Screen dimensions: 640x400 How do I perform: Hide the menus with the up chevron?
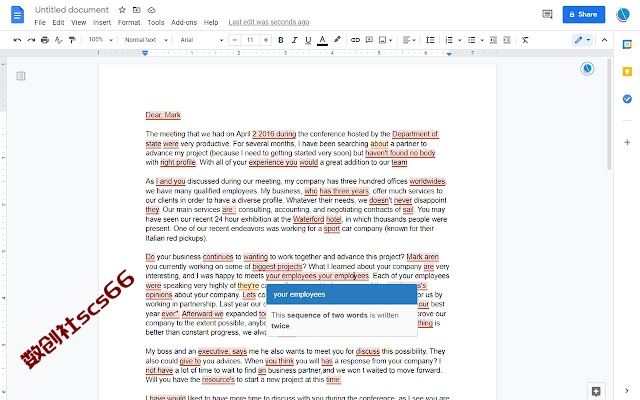pyautogui.click(x=604, y=40)
